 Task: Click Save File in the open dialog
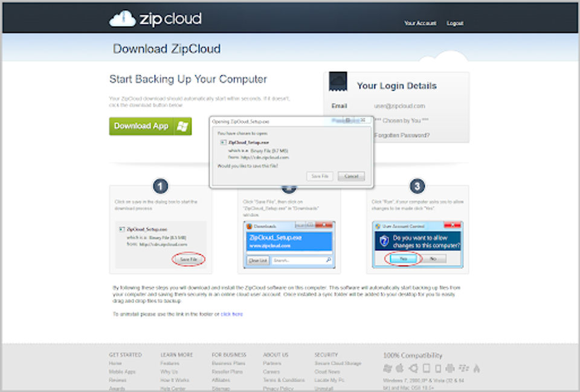[x=320, y=176]
